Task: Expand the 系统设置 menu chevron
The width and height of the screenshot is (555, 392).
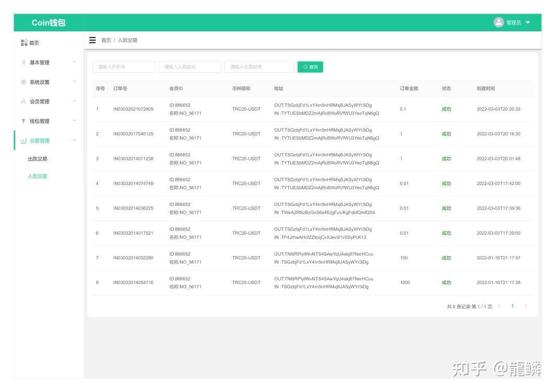Action: (x=73, y=82)
